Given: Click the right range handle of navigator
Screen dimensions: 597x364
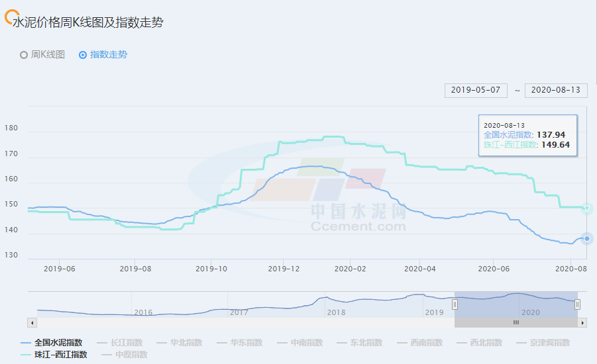Looking at the screenshot, I should pyautogui.click(x=578, y=304).
